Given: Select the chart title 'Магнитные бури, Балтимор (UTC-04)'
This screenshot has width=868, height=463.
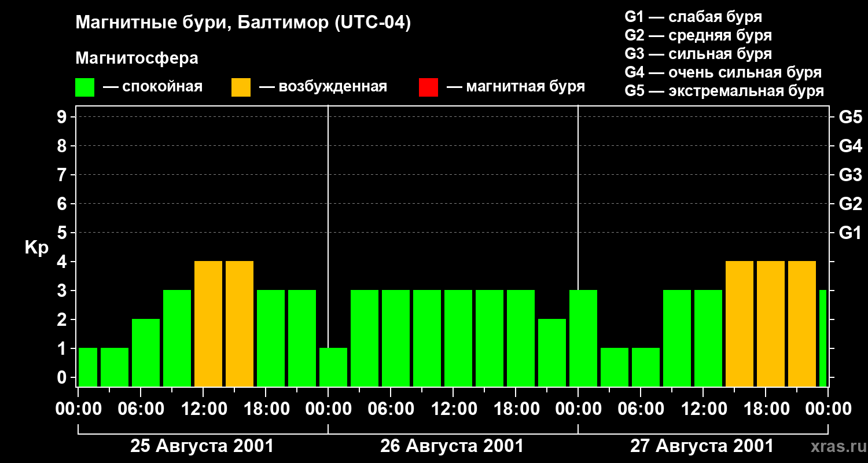Looking at the screenshot, I should click(x=243, y=24).
